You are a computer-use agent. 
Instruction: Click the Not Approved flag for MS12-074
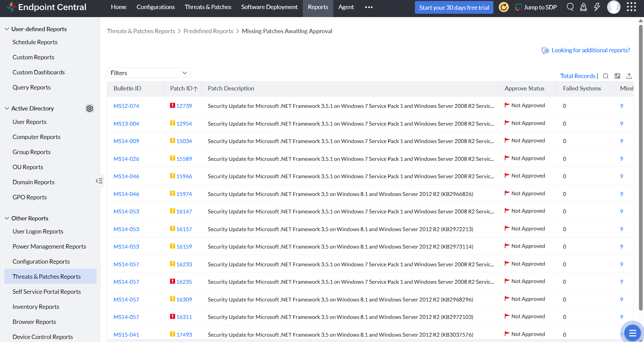507,105
